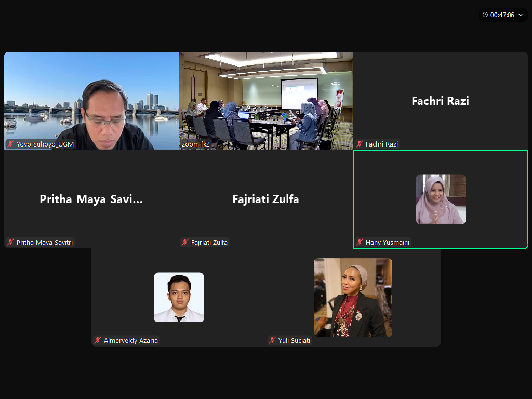Click Fajriati Zulfa's muted microphone icon
This screenshot has width=532, height=399.
point(185,242)
